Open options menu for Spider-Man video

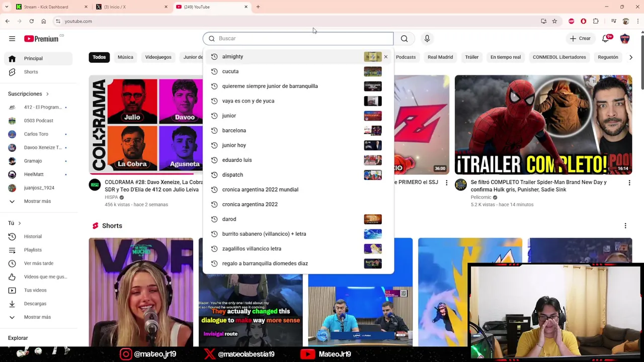(x=629, y=183)
